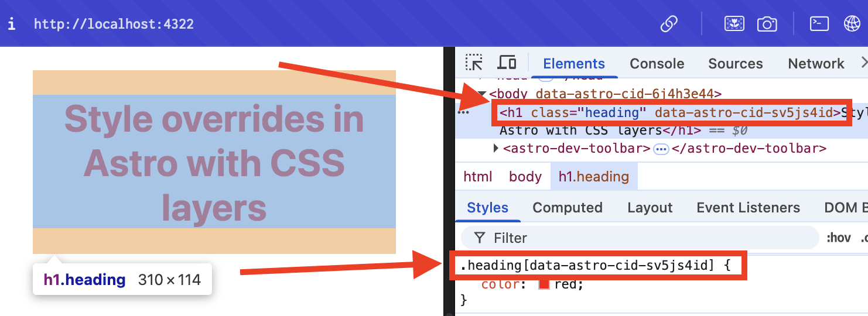This screenshot has width=868, height=316.
Task: Open the Event Listeners pane tab
Action: point(748,208)
